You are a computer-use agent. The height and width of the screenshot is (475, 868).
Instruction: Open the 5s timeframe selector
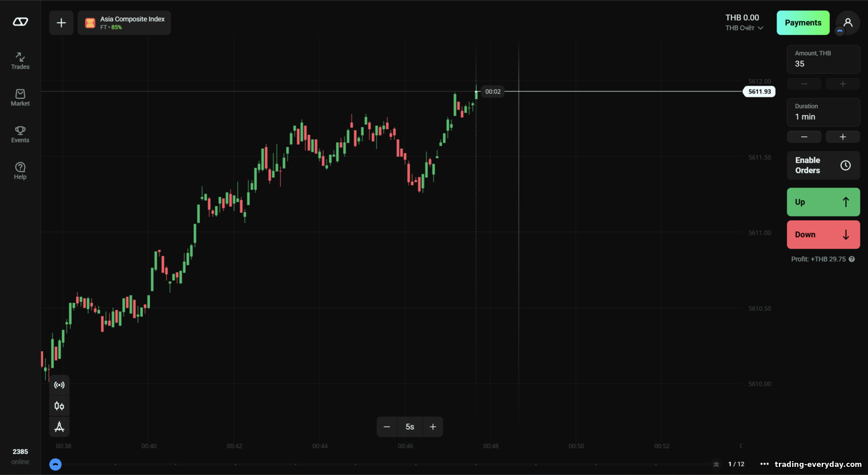point(410,427)
